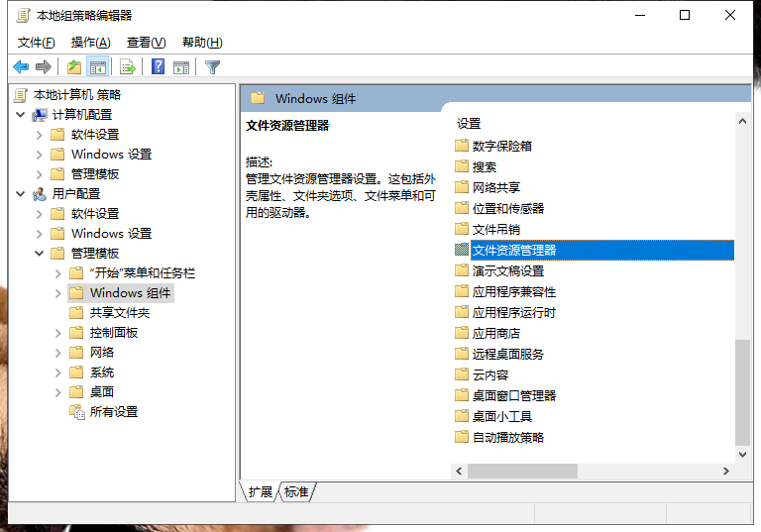Click the Forward arrow toolbar icon
Screen dimensions: 761x532
pyautogui.click(x=44, y=67)
